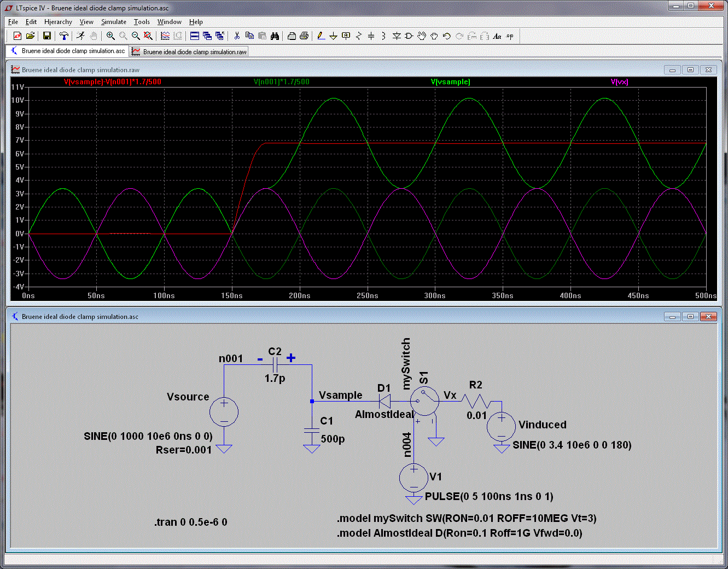Switch to the simulation.raw tab
The width and height of the screenshot is (728, 569).
(x=189, y=51)
